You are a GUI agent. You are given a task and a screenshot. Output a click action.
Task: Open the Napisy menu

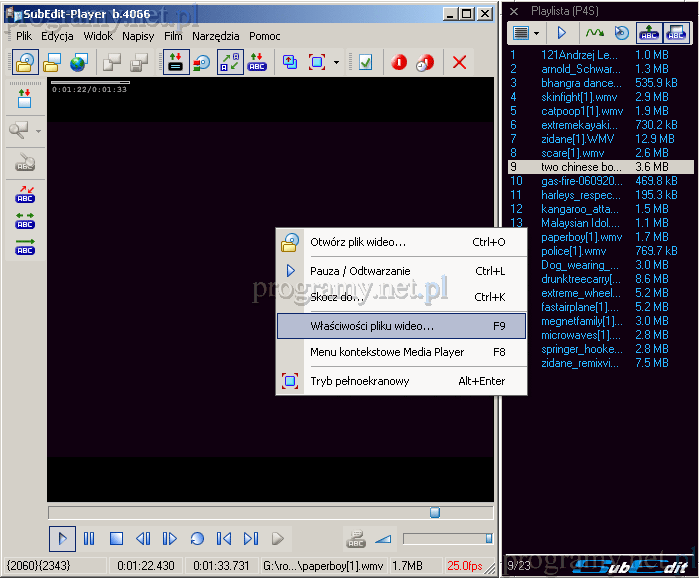tap(138, 36)
